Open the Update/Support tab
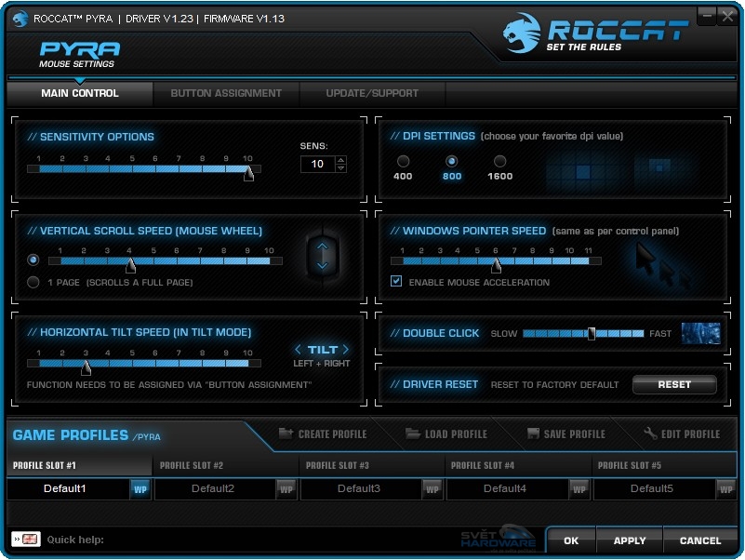The image size is (745, 560). pos(372,93)
